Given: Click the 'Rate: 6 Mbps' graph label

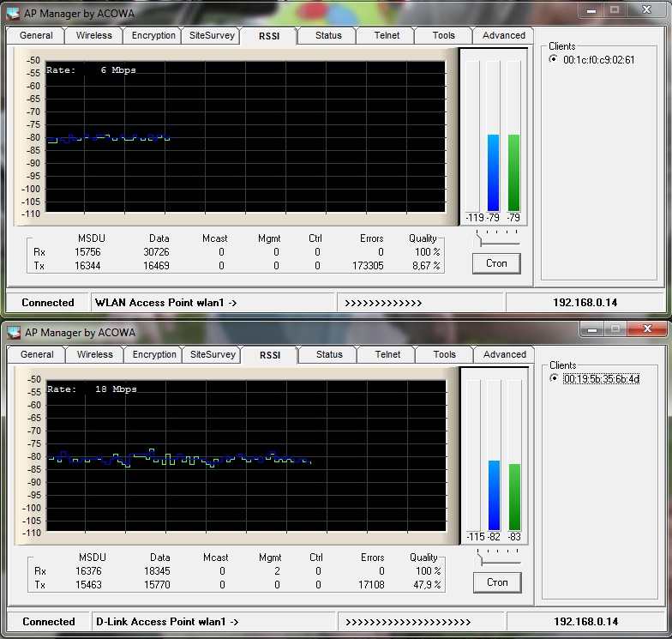Looking at the screenshot, I should [x=91, y=70].
